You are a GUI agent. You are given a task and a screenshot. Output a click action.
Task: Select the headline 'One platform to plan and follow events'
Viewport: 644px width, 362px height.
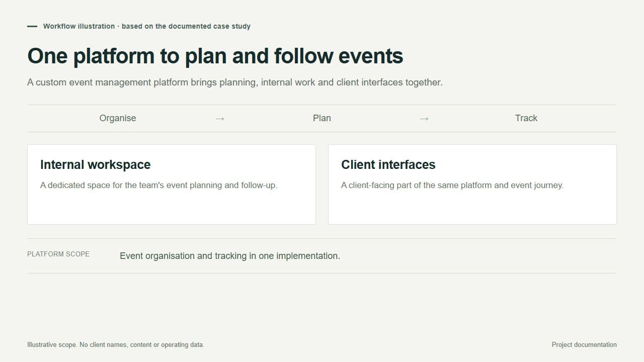coord(215,56)
